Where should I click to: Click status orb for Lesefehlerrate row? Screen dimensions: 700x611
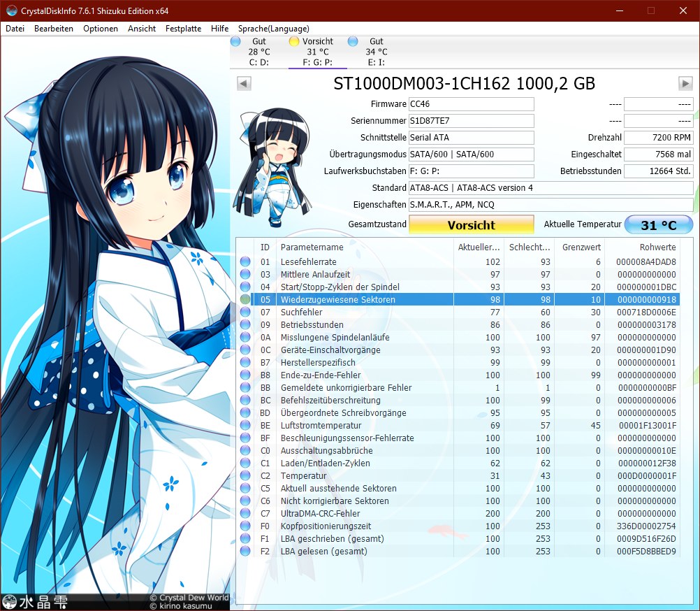(245, 261)
